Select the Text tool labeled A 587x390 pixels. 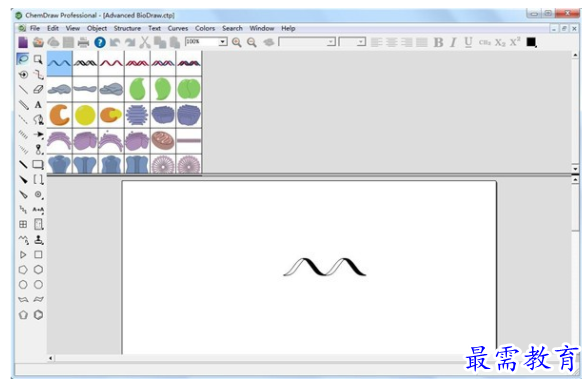point(38,105)
